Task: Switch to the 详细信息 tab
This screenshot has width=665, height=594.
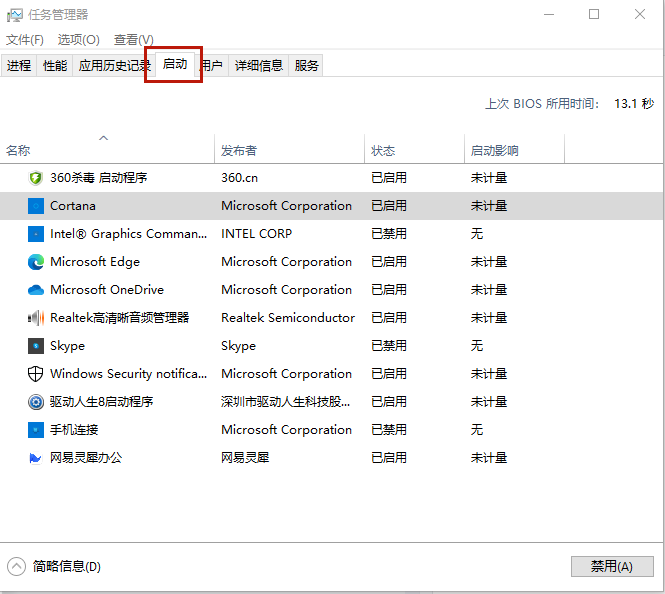Action: click(x=259, y=65)
